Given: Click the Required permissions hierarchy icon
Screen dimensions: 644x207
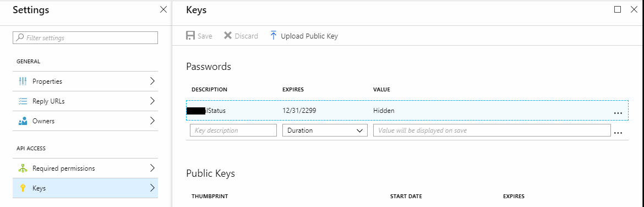Looking at the screenshot, I should [23, 168].
